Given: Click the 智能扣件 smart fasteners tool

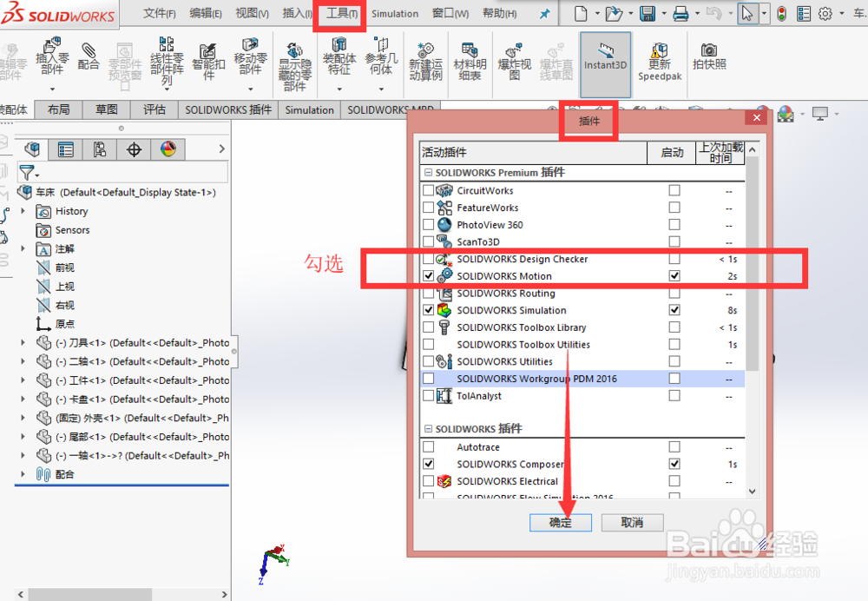Looking at the screenshot, I should pyautogui.click(x=208, y=61).
